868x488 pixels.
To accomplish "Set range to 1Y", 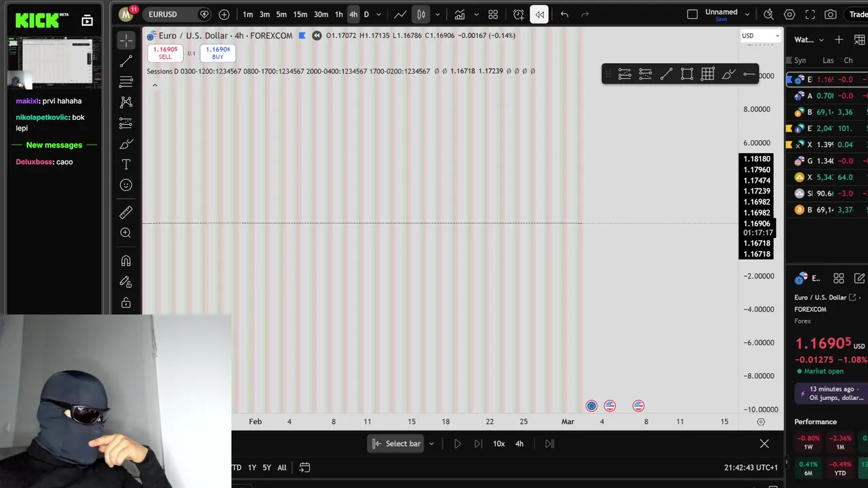I will click(x=252, y=468).
